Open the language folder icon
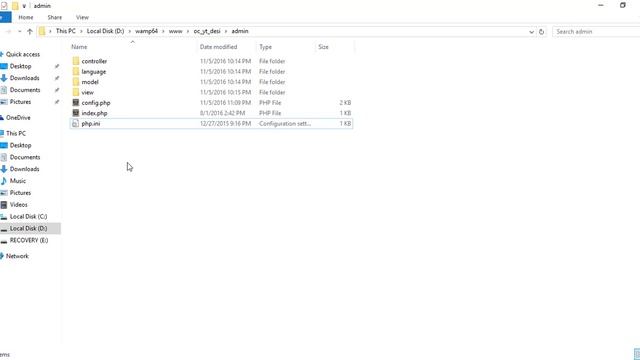The width and height of the screenshot is (640, 360). [76, 71]
